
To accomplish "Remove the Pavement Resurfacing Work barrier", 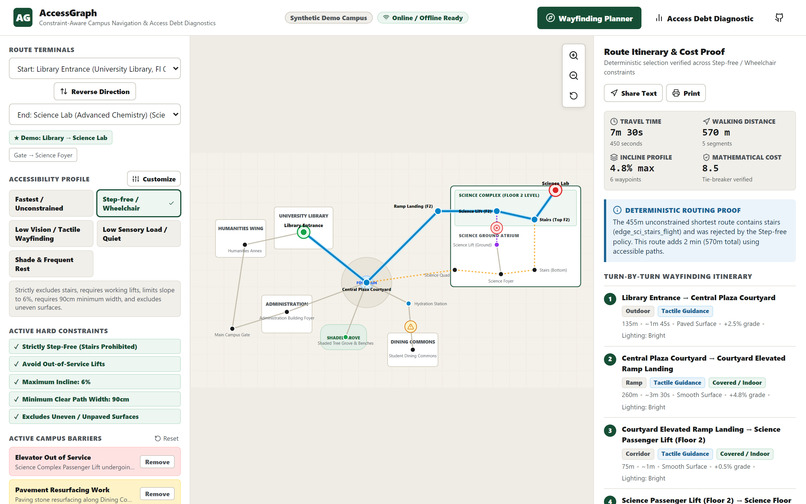I will [157, 494].
